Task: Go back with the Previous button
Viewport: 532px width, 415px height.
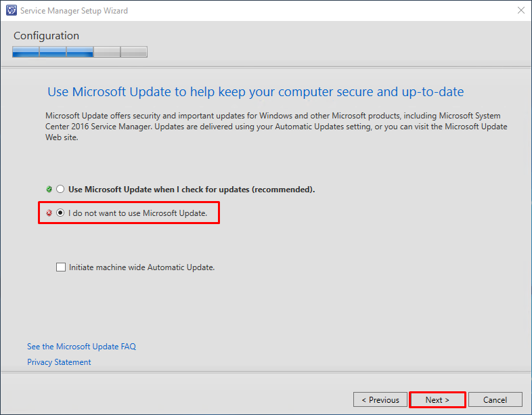Action: tap(380, 399)
